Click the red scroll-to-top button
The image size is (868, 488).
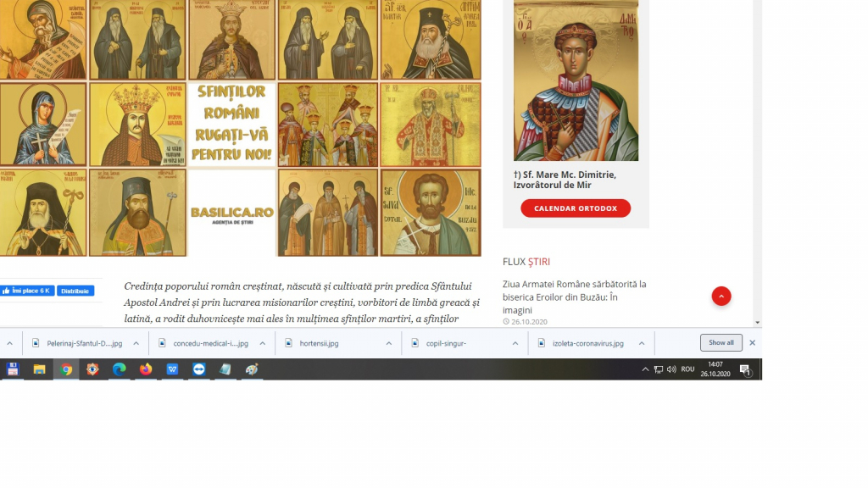[721, 296]
